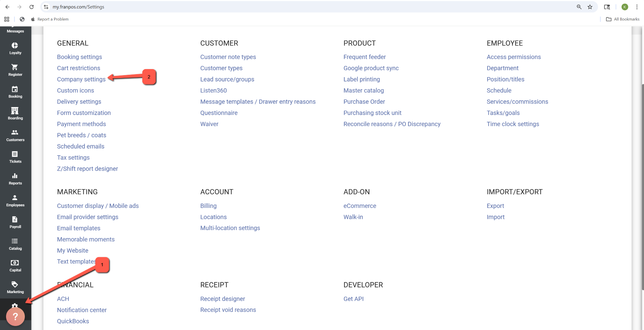Reload the page in the browser
644x330 pixels.
coord(32,7)
